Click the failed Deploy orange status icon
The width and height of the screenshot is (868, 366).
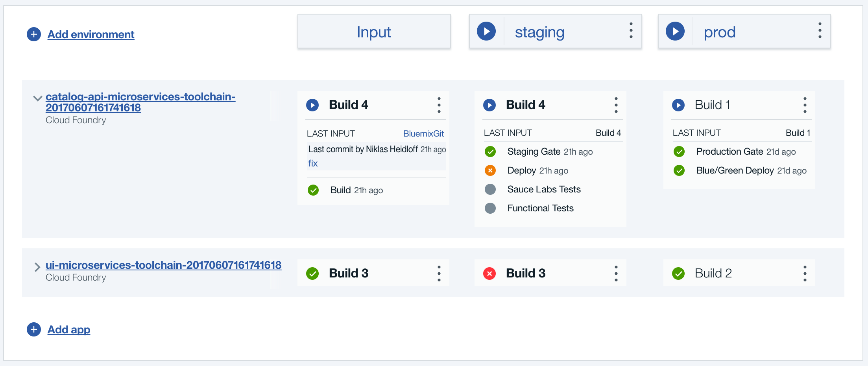tap(490, 170)
